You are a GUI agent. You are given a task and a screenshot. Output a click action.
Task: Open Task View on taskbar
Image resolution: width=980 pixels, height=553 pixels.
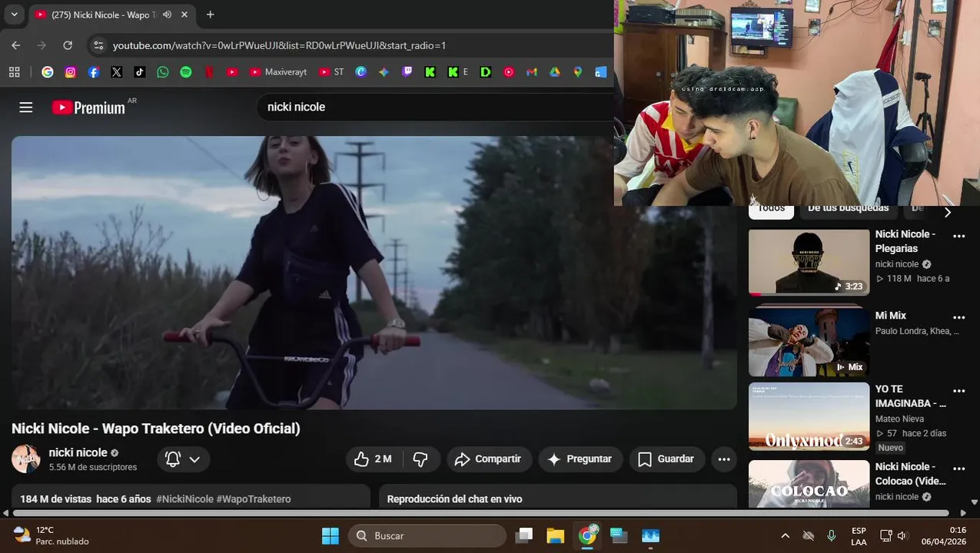tap(524, 535)
